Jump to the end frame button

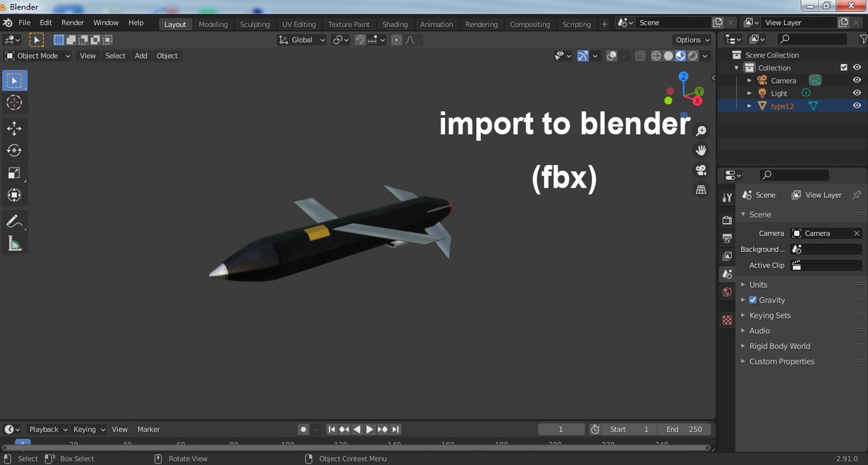396,429
